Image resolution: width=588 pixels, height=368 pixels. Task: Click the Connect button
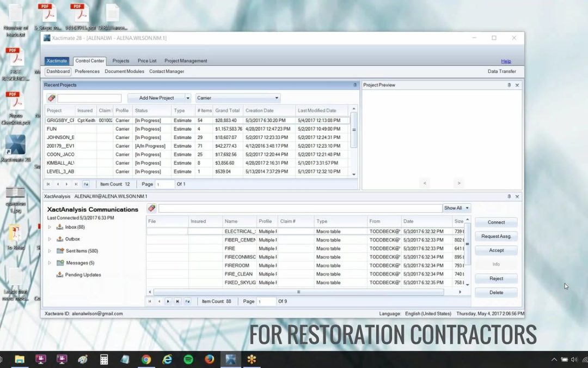point(496,222)
